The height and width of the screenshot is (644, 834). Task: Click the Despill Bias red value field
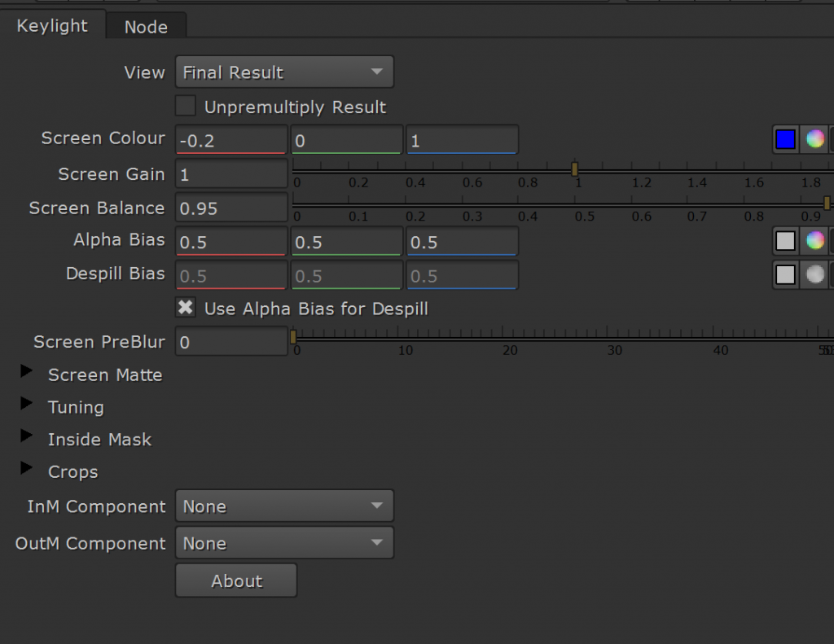(231, 275)
